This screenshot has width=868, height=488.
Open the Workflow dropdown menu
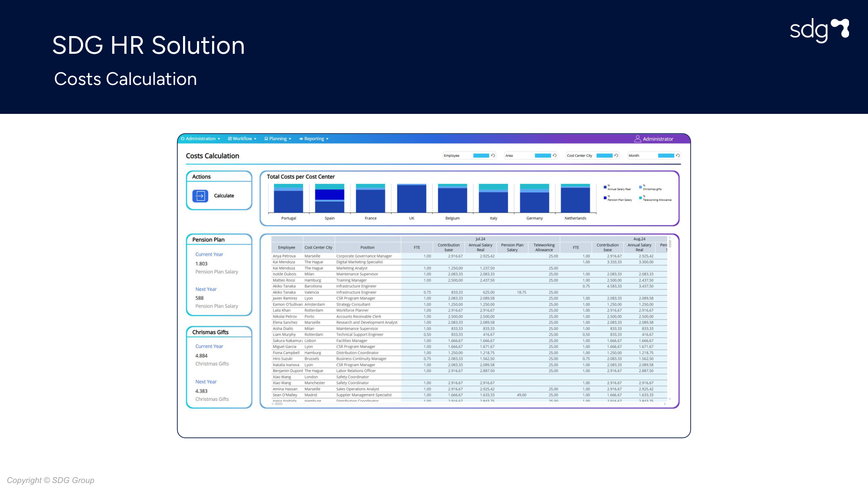pyautogui.click(x=242, y=139)
